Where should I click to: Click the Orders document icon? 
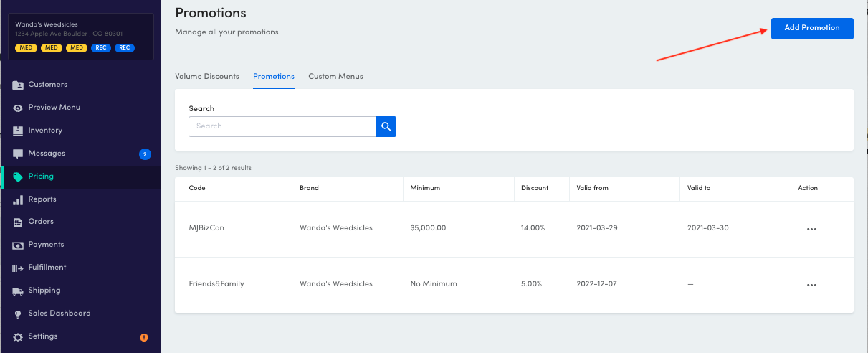click(x=18, y=222)
